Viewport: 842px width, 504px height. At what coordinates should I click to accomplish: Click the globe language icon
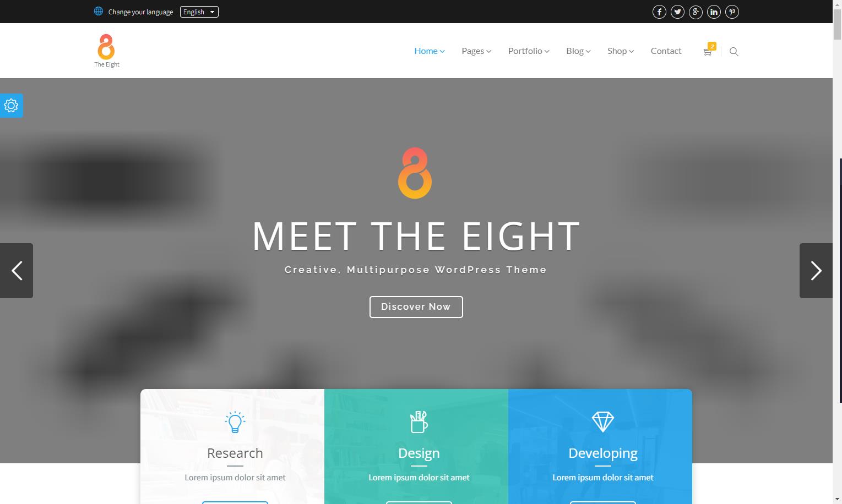click(99, 11)
